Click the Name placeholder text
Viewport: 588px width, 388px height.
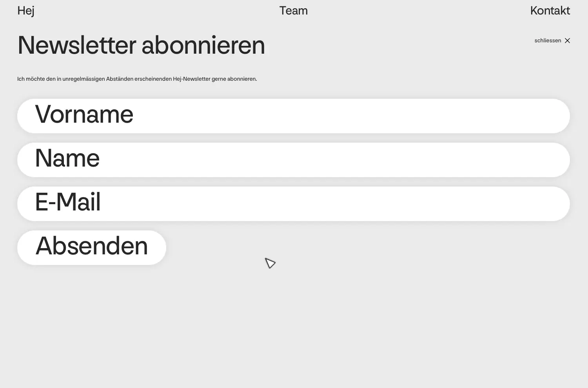click(x=67, y=158)
